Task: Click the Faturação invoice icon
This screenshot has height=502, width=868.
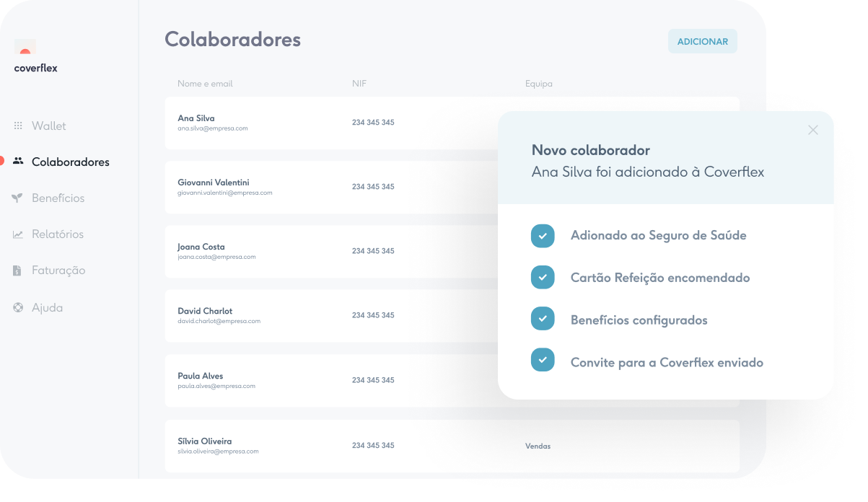Action: 18,270
